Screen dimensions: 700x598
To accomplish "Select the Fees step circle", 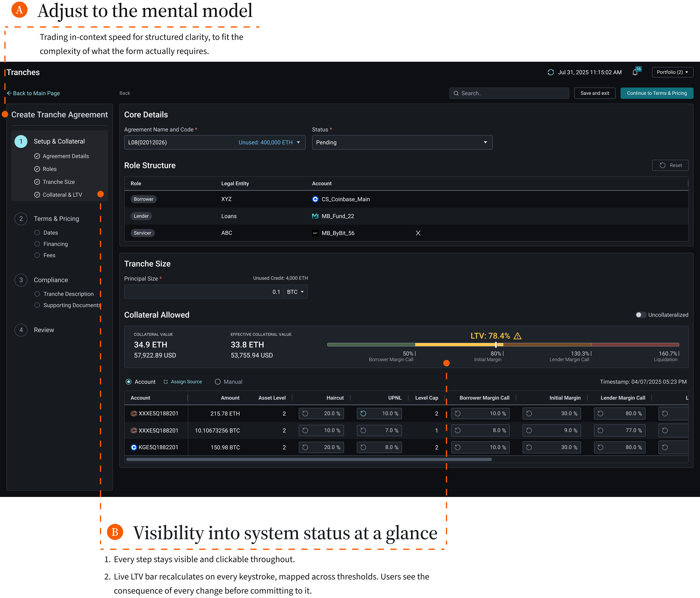I will (37, 255).
